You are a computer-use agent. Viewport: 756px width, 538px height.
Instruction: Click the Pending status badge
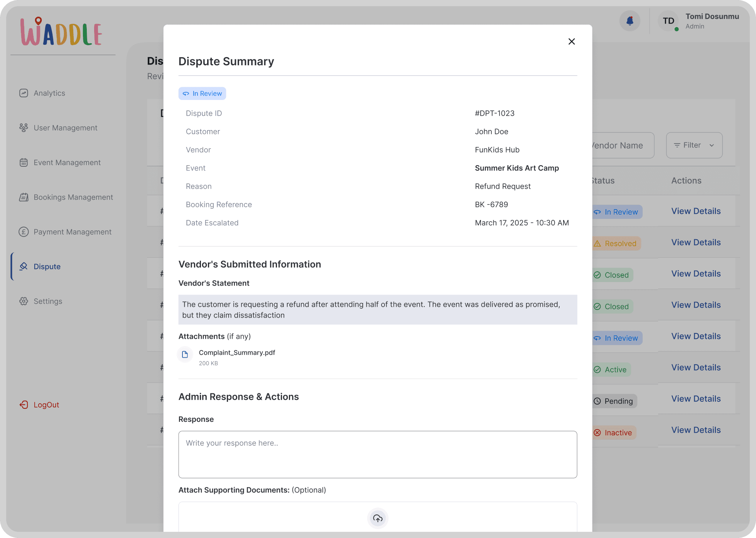[x=614, y=401]
